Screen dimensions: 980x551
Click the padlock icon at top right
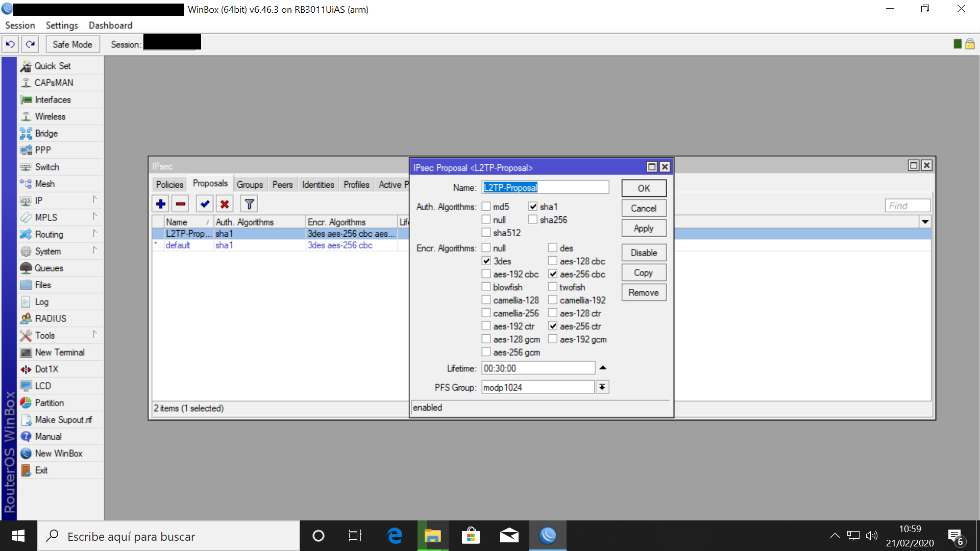(x=970, y=44)
